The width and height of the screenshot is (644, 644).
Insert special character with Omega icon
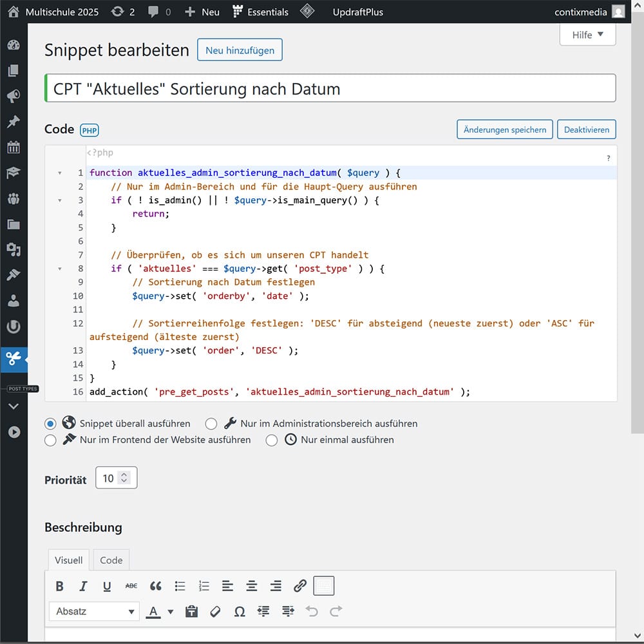pos(240,611)
